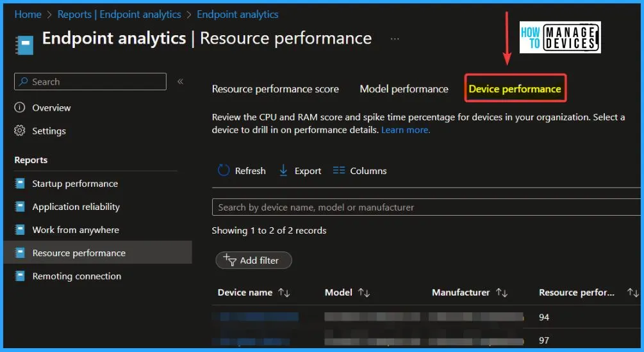This screenshot has height=352, width=644.
Task: Open the more options ellipsis beside title
Action: [x=395, y=39]
